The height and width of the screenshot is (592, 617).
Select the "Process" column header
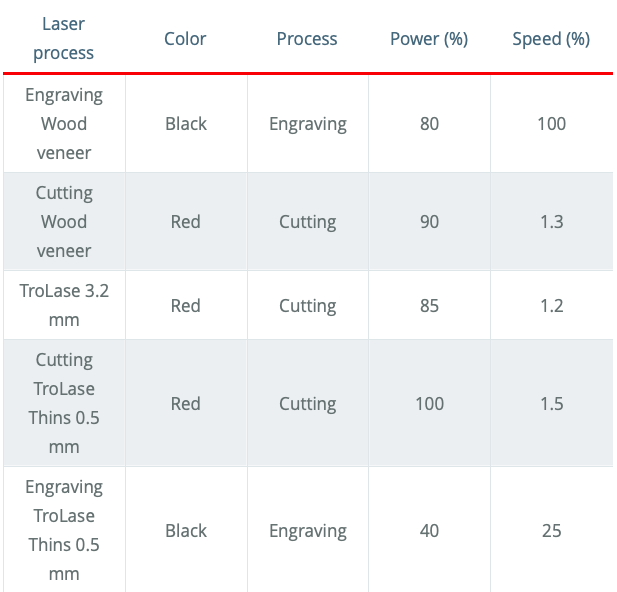point(307,39)
